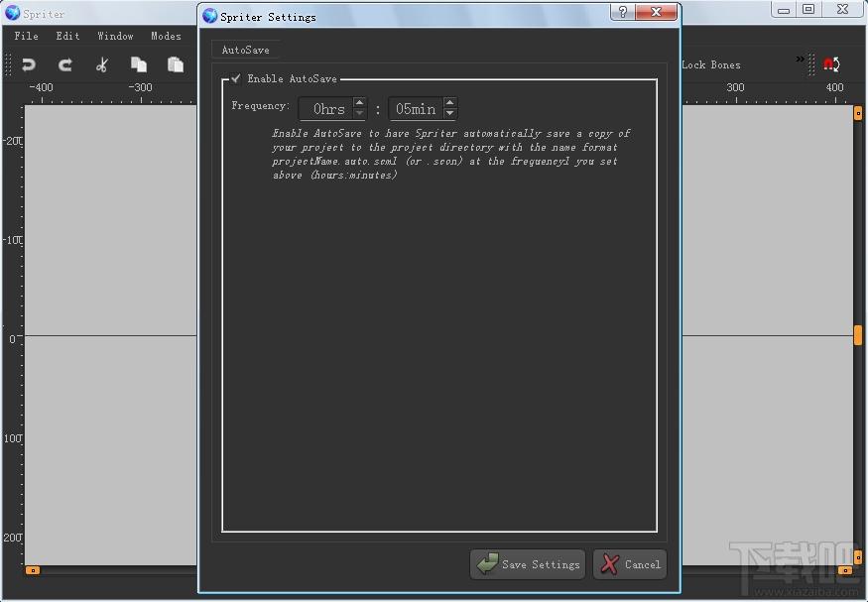The width and height of the screenshot is (868, 602).
Task: Click into the 05min frequency field
Action: coord(417,108)
